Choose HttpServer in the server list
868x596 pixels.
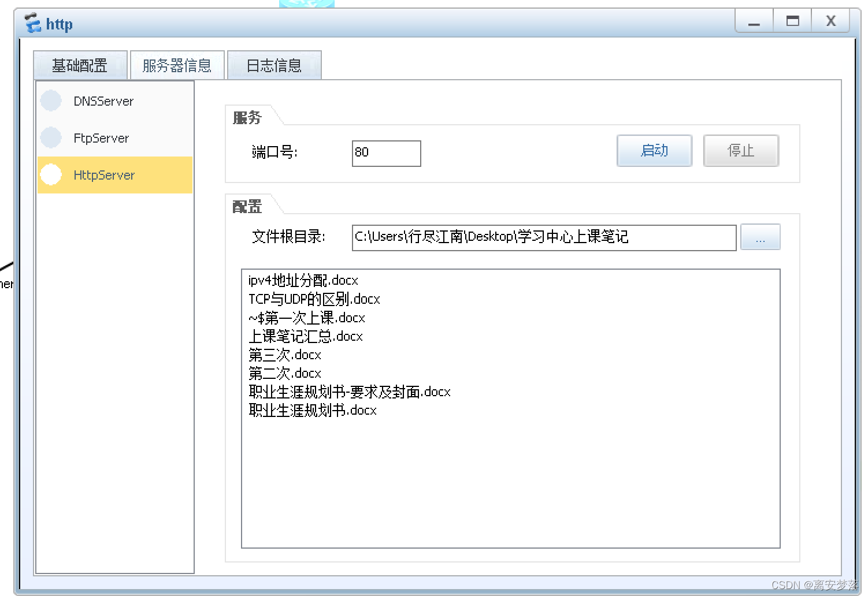[x=115, y=175]
